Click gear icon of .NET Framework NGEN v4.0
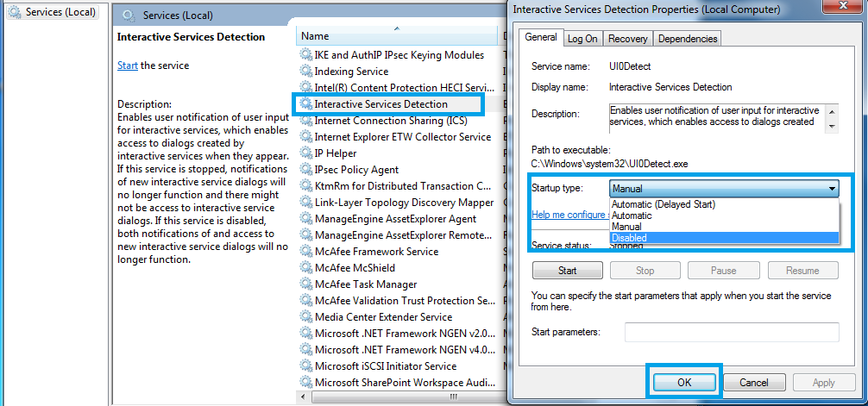Viewport: 868px width, 406px height. click(305, 350)
